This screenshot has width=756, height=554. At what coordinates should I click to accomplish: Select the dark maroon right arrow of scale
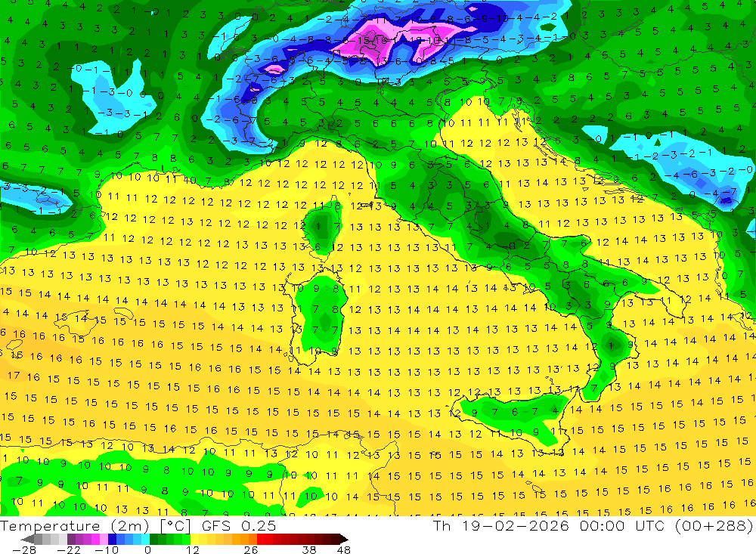tap(343, 539)
